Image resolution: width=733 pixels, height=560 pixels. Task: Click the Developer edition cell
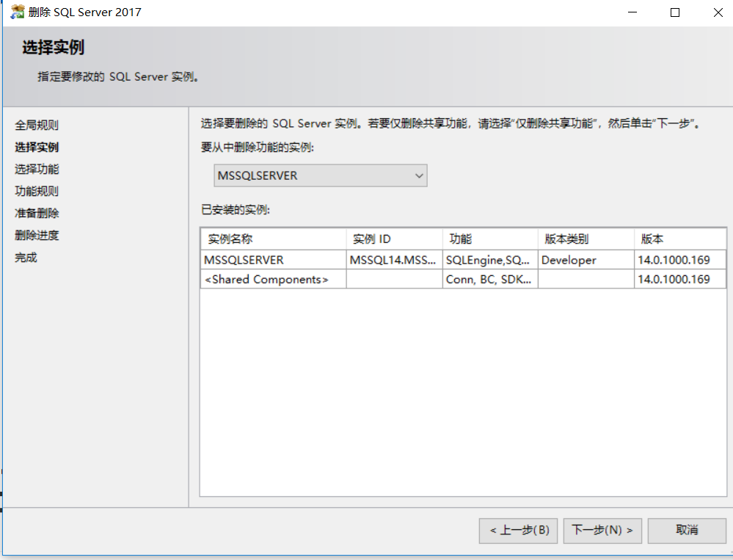point(569,260)
